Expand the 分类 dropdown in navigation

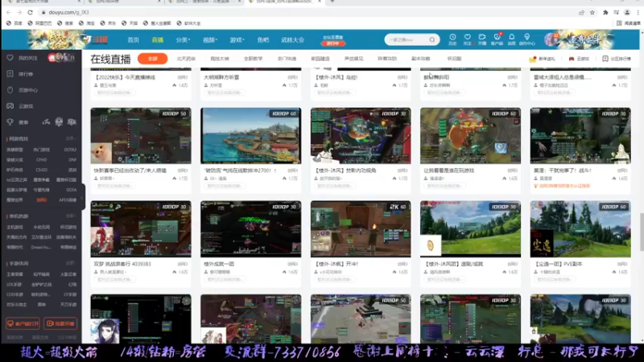coord(183,39)
